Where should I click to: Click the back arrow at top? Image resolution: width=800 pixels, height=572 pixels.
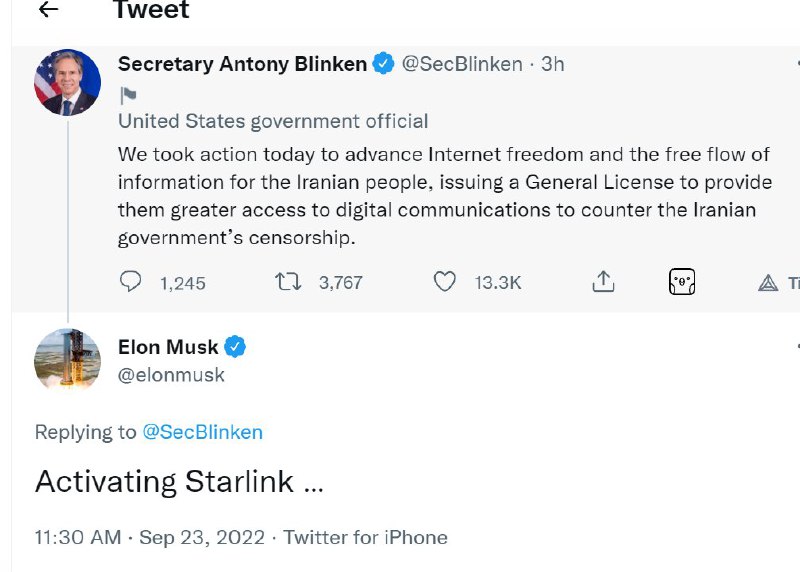coord(47,10)
